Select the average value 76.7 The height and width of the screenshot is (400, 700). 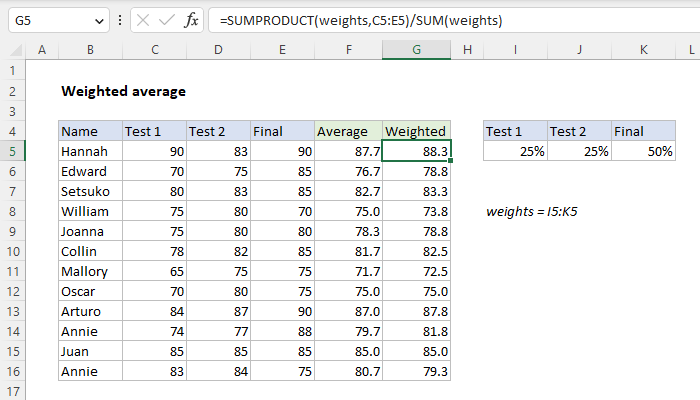[x=348, y=171]
